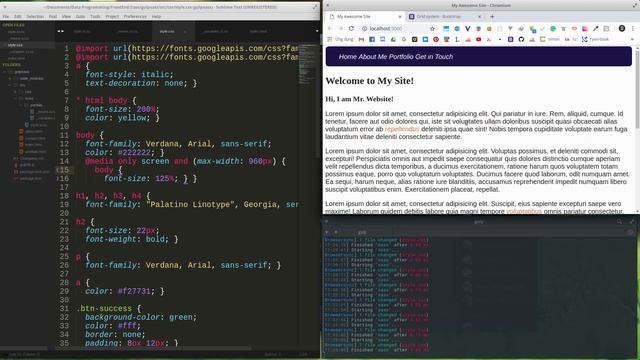Place cursor on line 8 font-size: 200%

tap(122, 109)
